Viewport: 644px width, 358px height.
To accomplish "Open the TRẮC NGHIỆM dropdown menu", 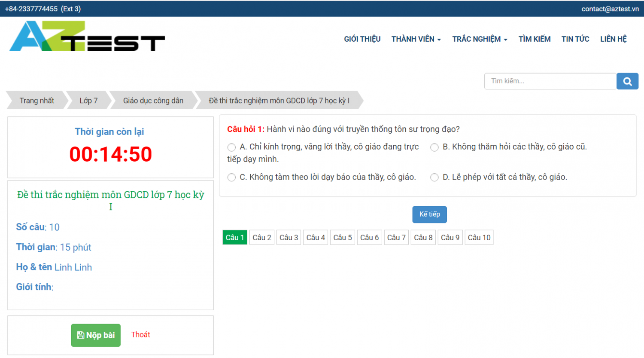I will click(480, 39).
